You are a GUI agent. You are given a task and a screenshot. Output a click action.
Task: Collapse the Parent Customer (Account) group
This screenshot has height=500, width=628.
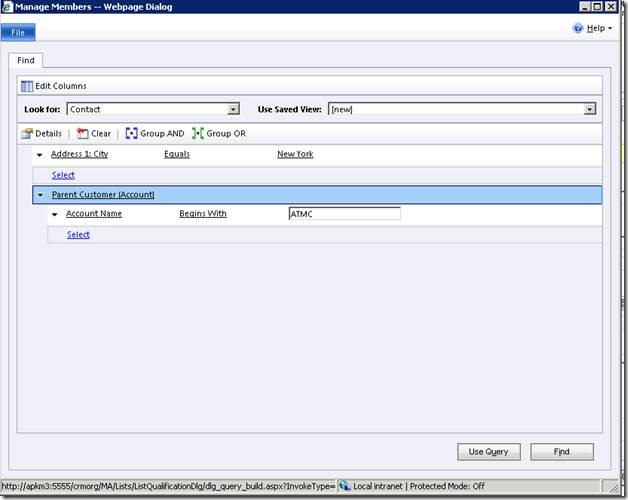pyautogui.click(x=40, y=195)
